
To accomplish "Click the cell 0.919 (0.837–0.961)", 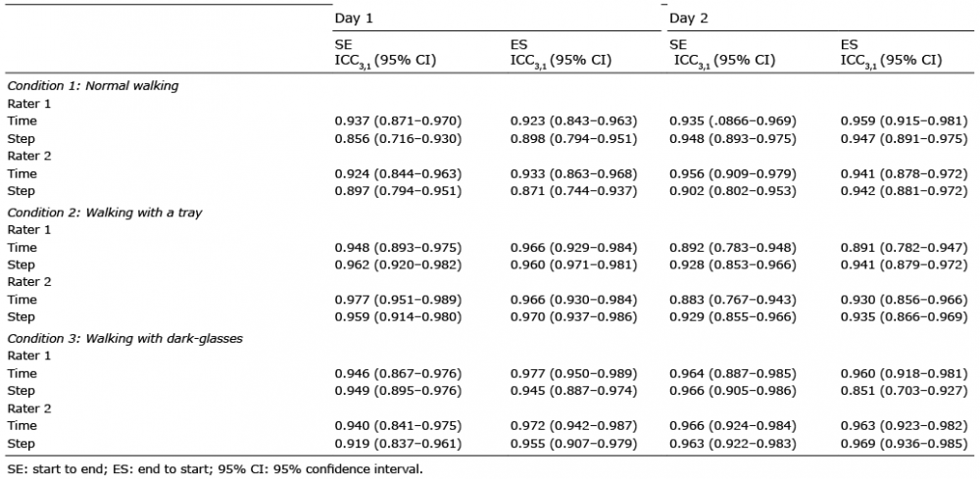I will [x=398, y=444].
